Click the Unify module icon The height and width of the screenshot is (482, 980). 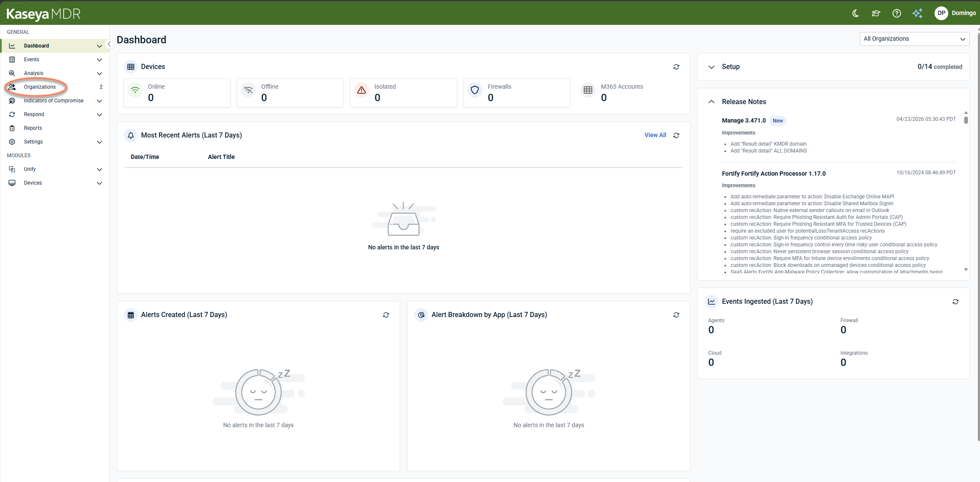tap(12, 169)
